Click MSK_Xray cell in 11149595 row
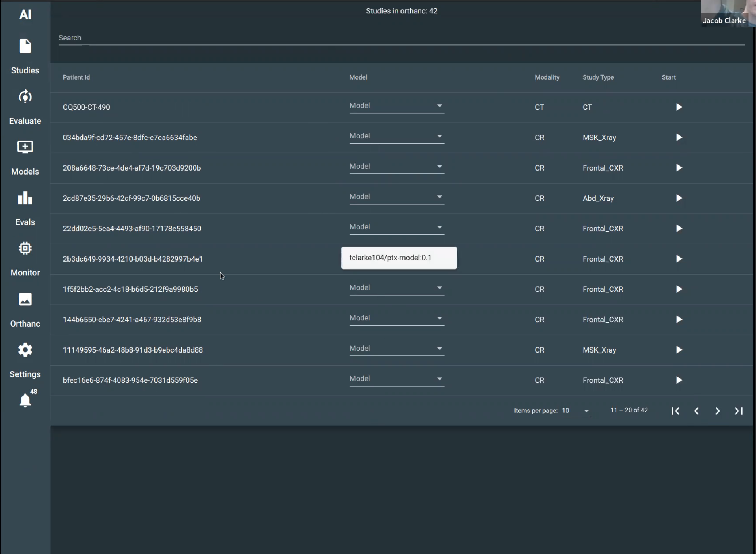The image size is (756, 554). [599, 350]
